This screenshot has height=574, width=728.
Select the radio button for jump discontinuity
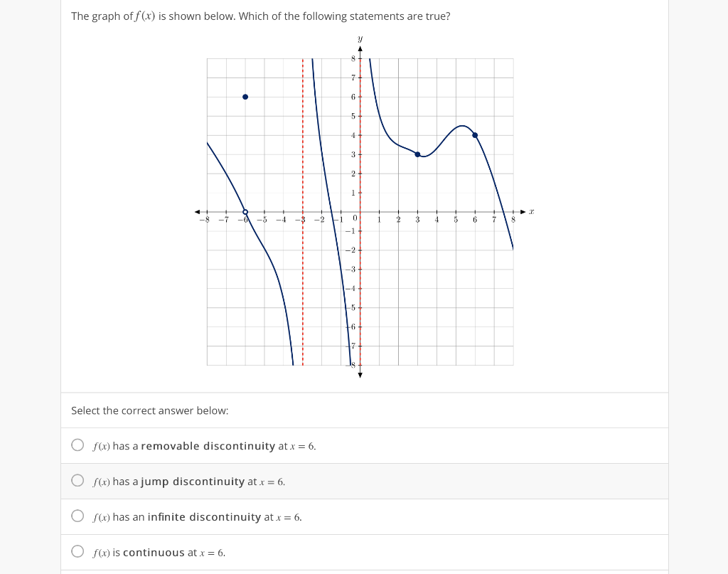tap(77, 479)
